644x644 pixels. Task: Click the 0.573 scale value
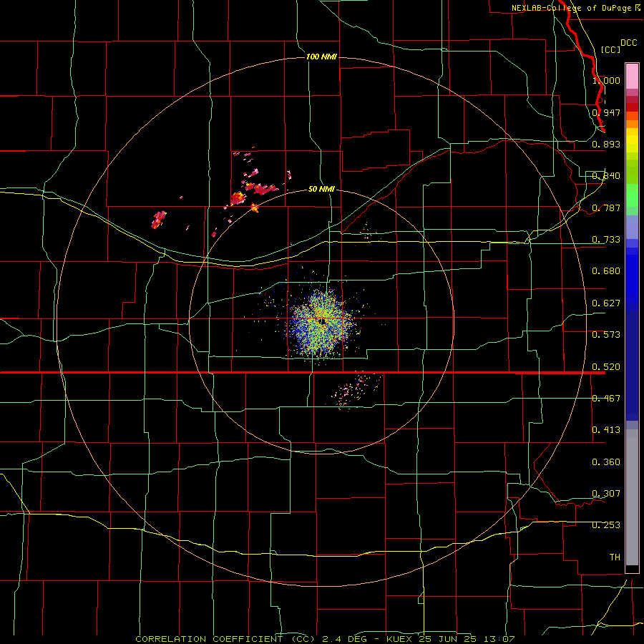[x=606, y=335]
